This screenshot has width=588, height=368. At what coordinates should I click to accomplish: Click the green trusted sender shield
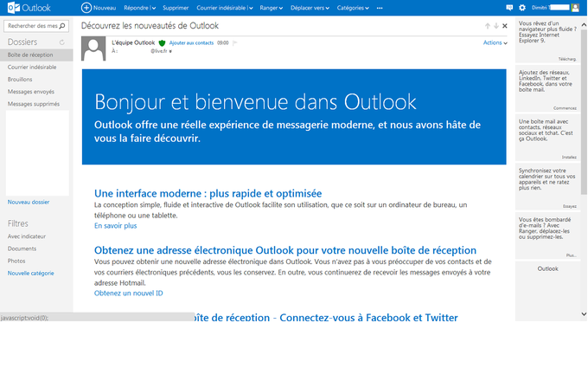point(162,43)
